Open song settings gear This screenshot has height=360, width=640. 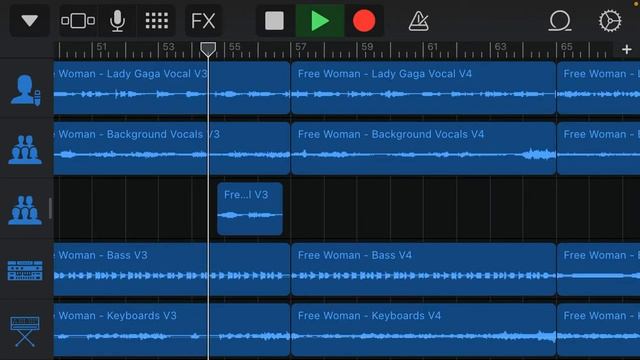(x=610, y=20)
